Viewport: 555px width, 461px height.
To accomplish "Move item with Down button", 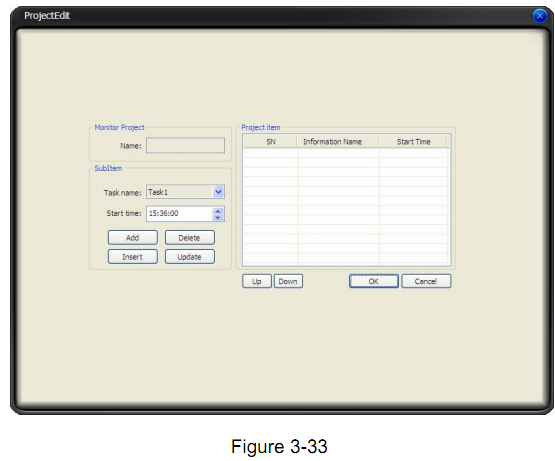I will click(288, 281).
